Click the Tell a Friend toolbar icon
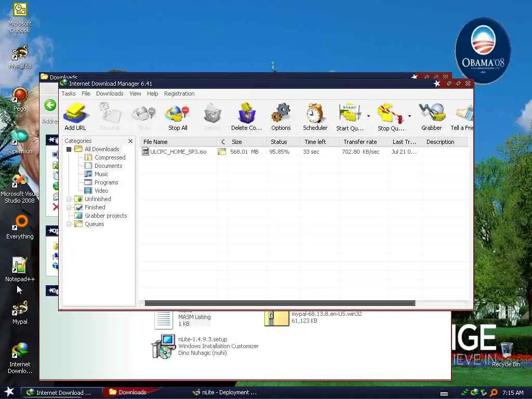This screenshot has height=399, width=532. pyautogui.click(x=462, y=116)
